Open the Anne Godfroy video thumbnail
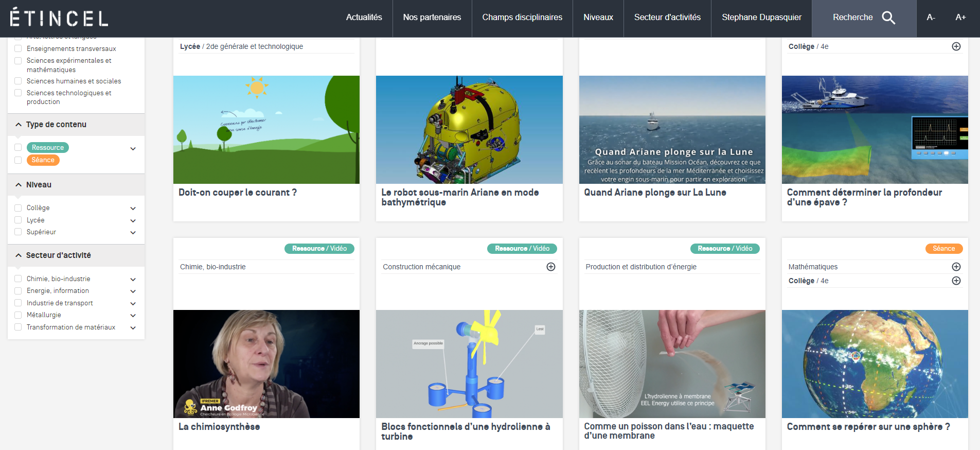980x450 pixels. coord(266,364)
